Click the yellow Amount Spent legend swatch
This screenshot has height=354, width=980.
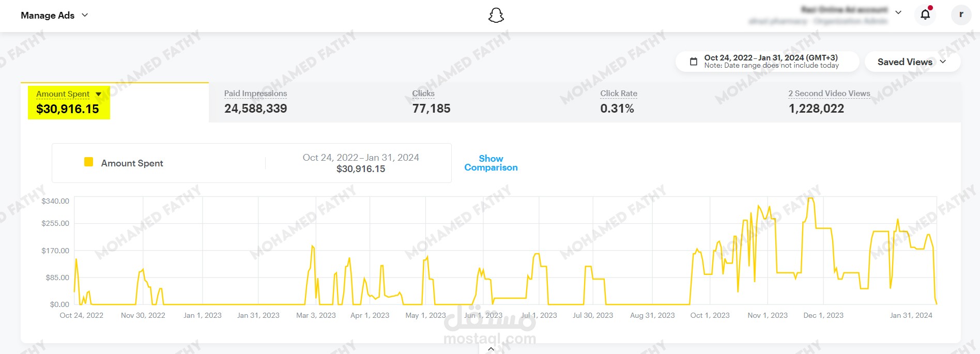[88, 162]
